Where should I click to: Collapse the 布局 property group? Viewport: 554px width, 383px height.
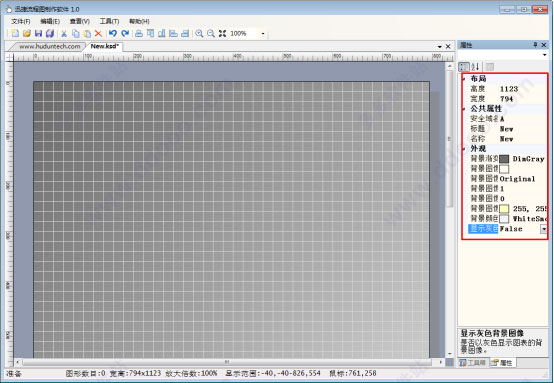click(x=464, y=79)
